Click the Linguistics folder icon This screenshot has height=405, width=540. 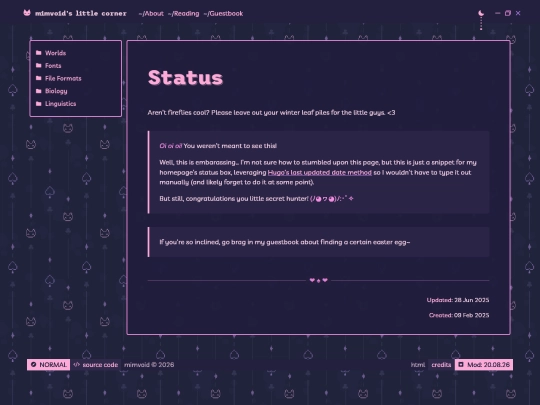coord(39,104)
